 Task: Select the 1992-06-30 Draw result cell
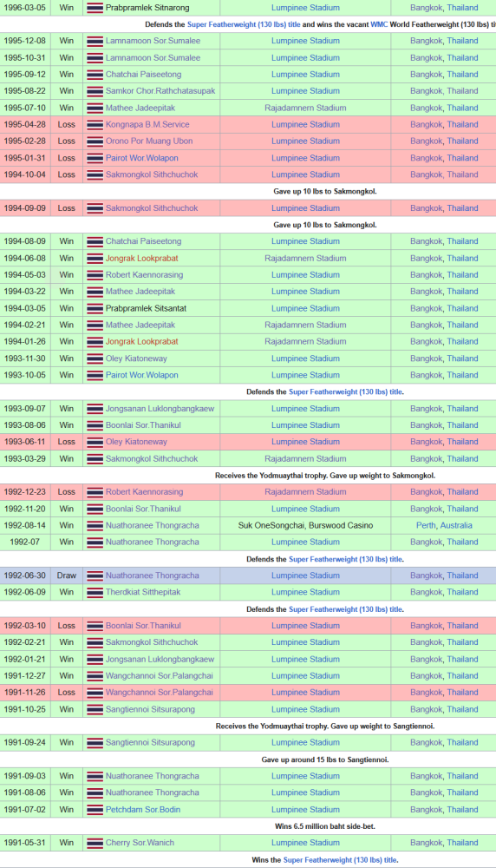(x=67, y=575)
